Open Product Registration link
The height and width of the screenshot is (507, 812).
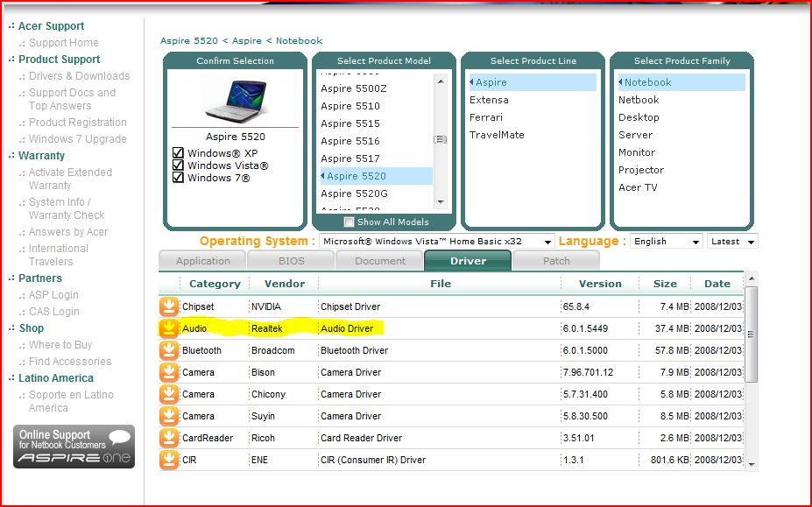pyautogui.click(x=78, y=123)
